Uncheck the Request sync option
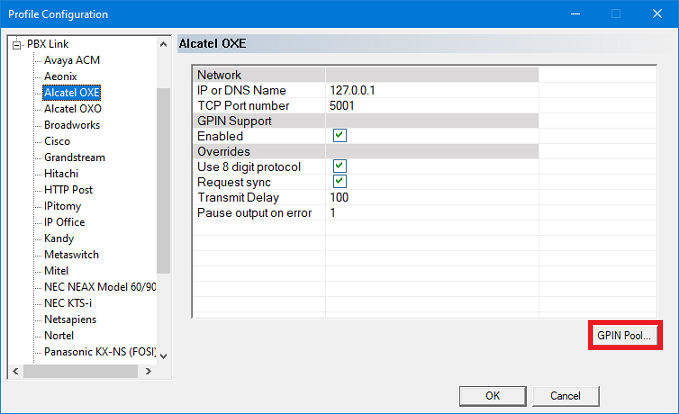 [340, 182]
